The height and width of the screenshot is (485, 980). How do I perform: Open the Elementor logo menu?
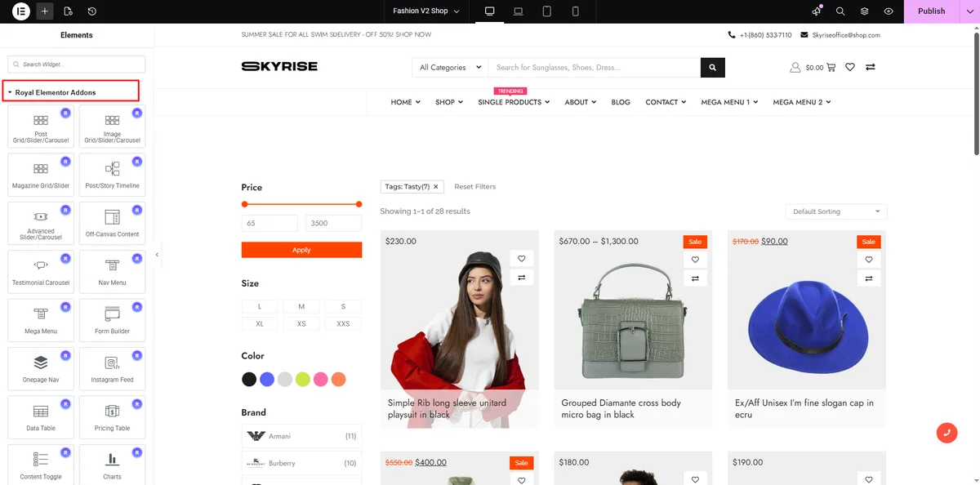21,11
